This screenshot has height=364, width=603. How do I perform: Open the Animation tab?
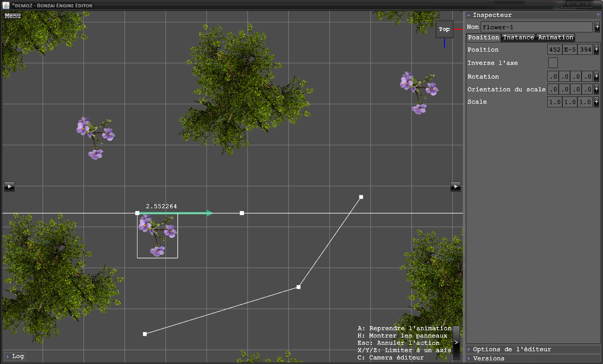[555, 37]
